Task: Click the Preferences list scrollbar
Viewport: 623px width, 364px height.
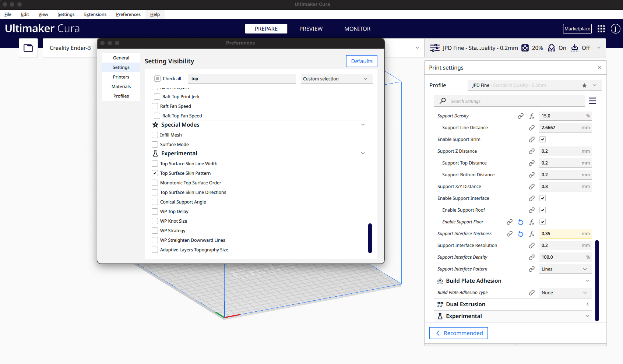Action: coord(370,238)
